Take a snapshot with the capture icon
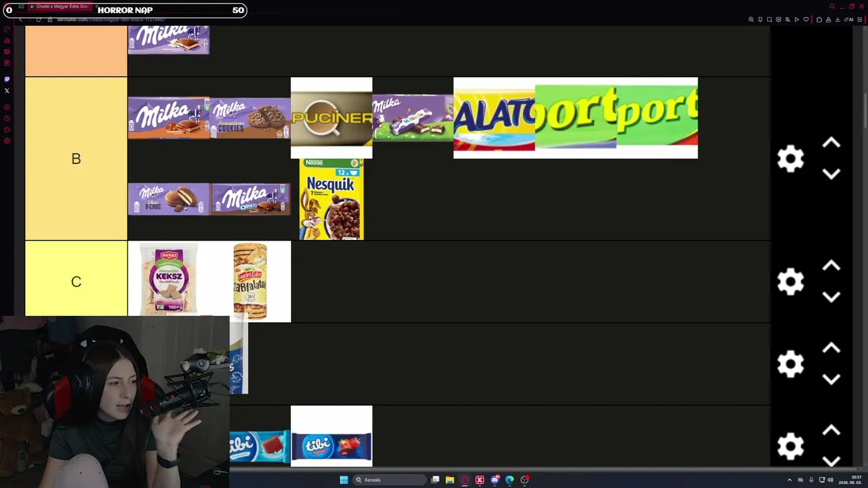 769,20
